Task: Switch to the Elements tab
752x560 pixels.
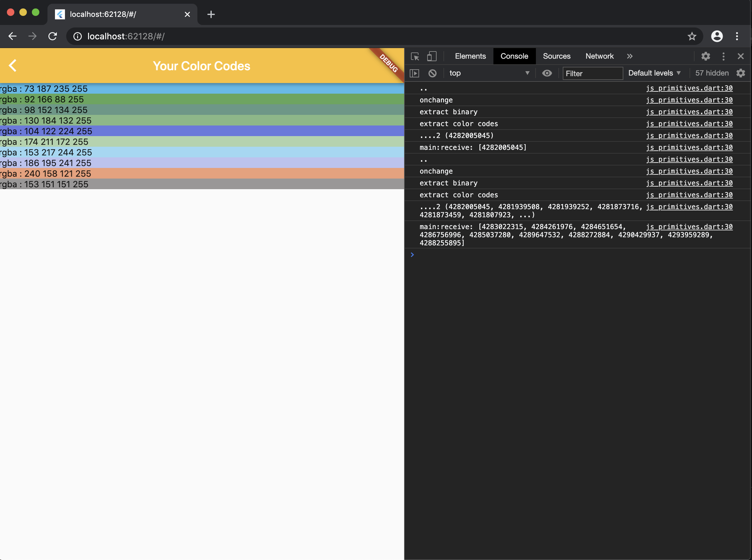Action: click(470, 56)
